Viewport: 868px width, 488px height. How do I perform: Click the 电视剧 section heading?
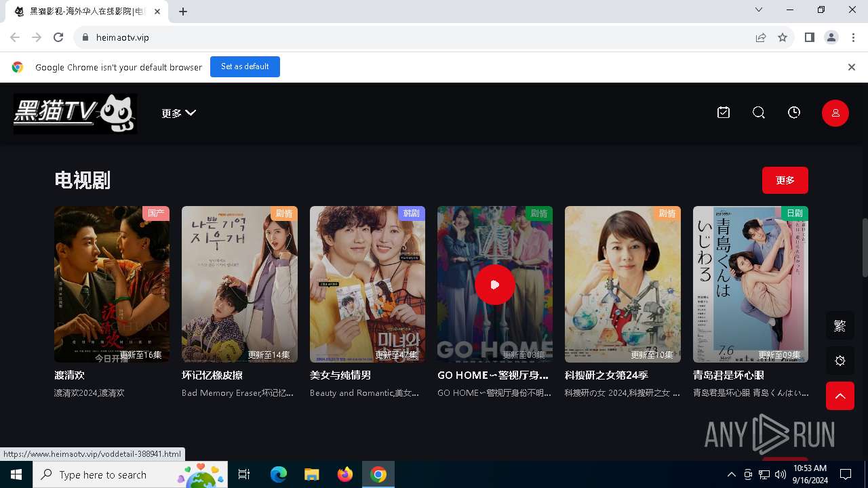(82, 180)
